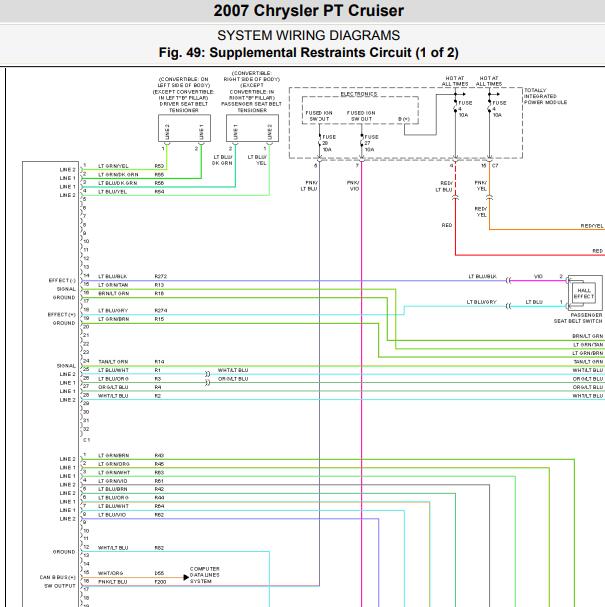Screen dimensions: 605x607
Task: Click the 'SW OUTPUT' pin label
Action: click(60, 586)
